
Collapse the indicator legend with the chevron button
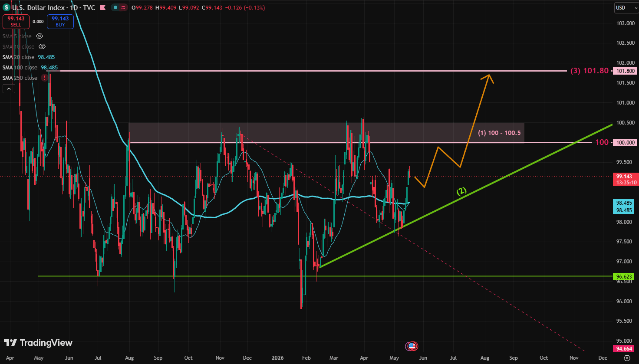[9, 89]
